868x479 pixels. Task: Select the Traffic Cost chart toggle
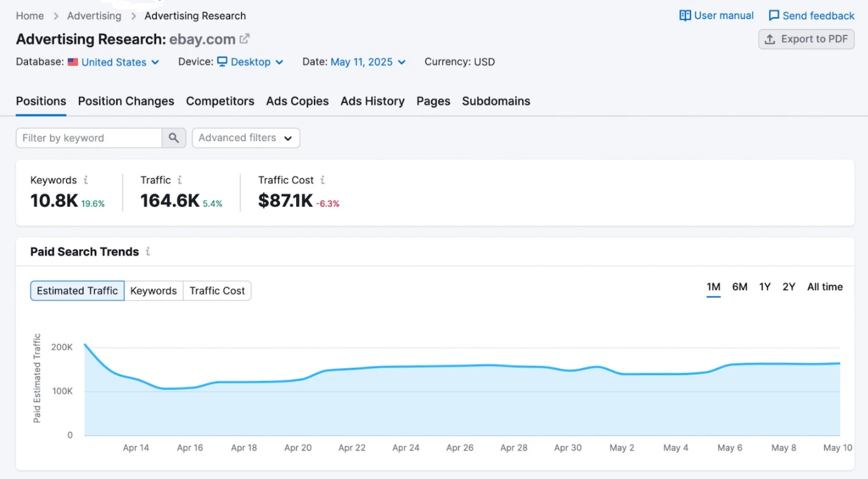pos(217,291)
